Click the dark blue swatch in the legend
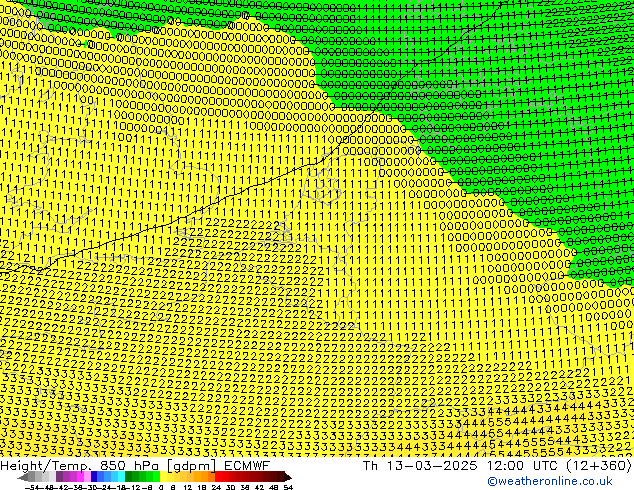This screenshot has height=490, width=634. pyautogui.click(x=94, y=477)
